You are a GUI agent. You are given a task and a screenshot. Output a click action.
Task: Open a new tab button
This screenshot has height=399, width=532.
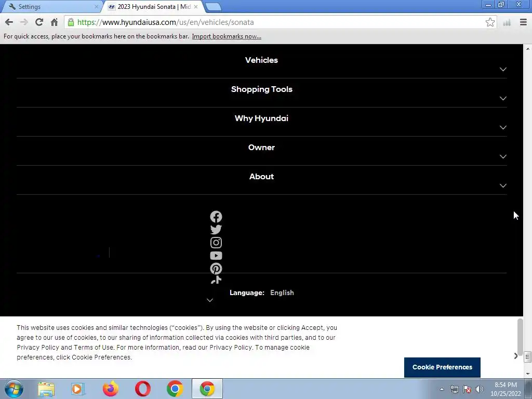pyautogui.click(x=213, y=7)
